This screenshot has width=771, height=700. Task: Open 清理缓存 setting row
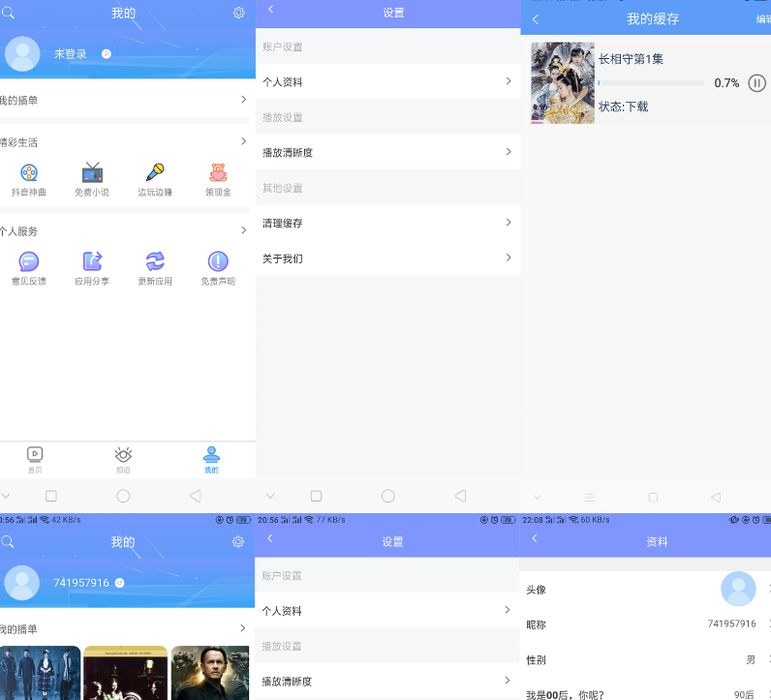(388, 223)
